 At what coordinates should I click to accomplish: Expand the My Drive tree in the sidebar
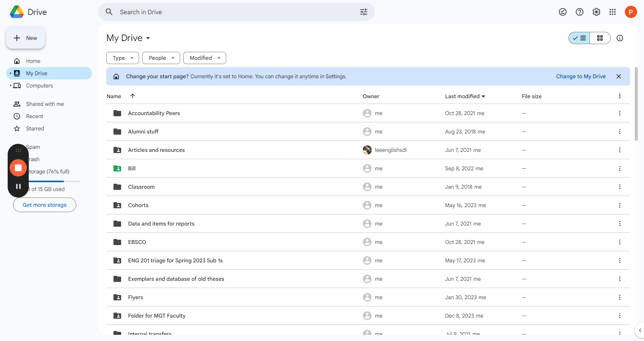pyautogui.click(x=10, y=73)
